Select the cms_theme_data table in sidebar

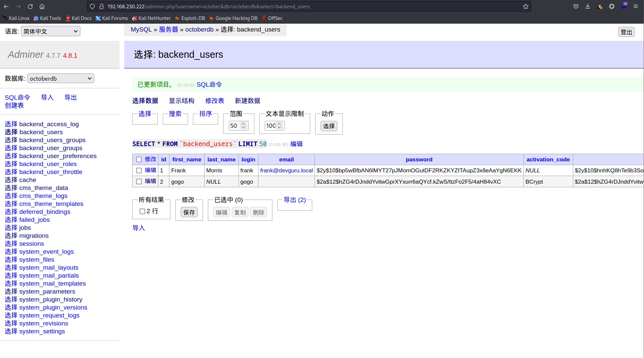pyautogui.click(x=44, y=188)
